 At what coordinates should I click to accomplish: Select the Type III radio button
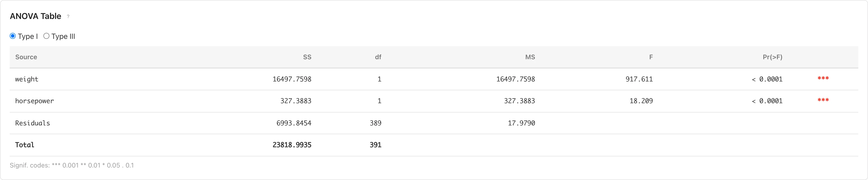[x=46, y=36]
